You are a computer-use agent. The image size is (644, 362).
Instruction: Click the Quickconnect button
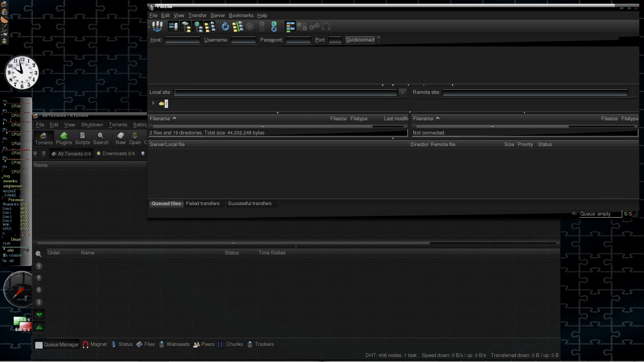point(360,40)
